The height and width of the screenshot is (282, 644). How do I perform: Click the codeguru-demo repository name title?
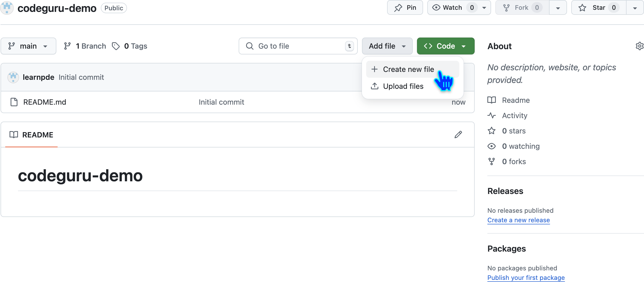click(57, 8)
